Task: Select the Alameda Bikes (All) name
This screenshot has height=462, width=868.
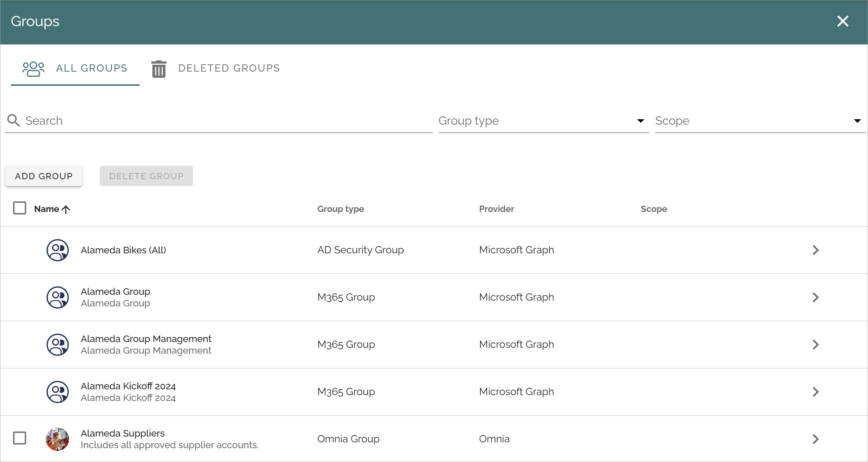Action: click(x=123, y=250)
